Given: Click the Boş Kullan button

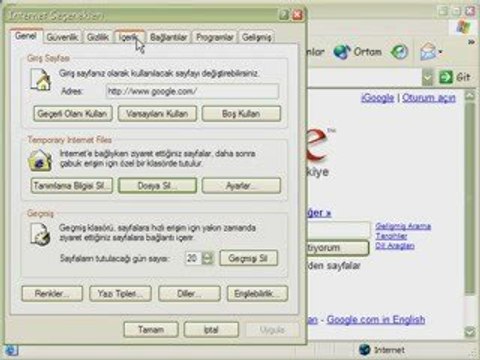Looking at the screenshot, I should (241, 114).
